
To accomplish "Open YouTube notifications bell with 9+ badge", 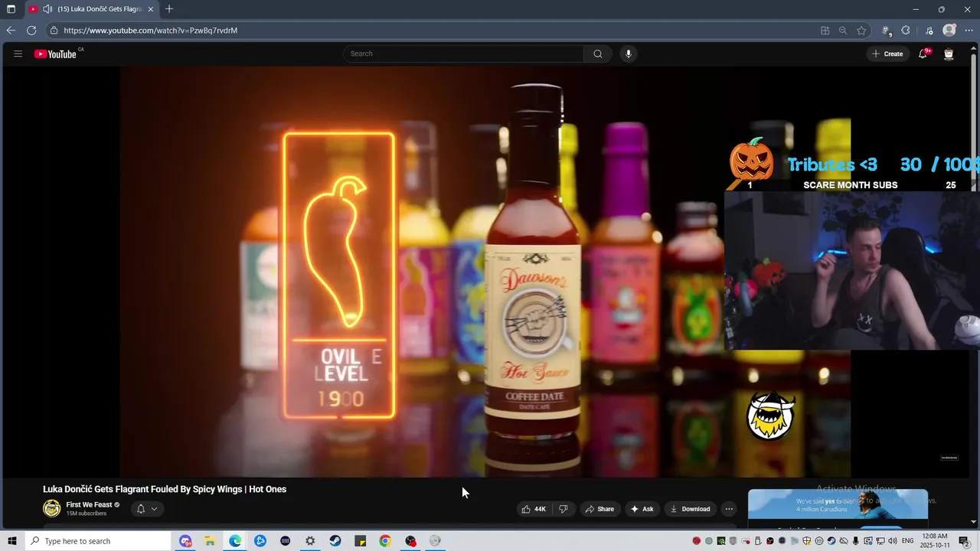I will pyautogui.click(x=923, y=54).
